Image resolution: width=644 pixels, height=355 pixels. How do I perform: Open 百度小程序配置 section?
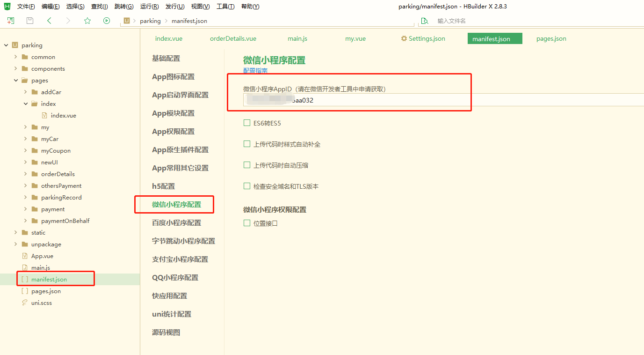[176, 223]
